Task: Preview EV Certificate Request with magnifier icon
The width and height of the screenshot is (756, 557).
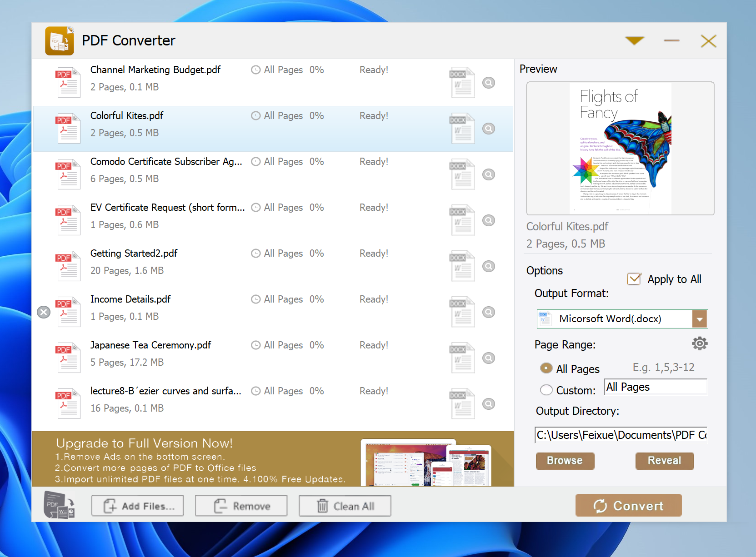Action: [x=489, y=220]
